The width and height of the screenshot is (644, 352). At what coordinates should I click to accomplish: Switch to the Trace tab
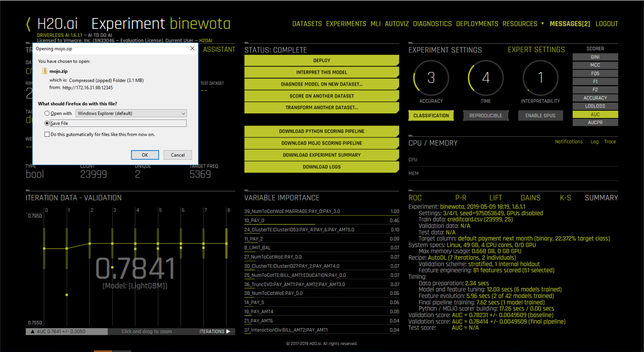tap(610, 142)
